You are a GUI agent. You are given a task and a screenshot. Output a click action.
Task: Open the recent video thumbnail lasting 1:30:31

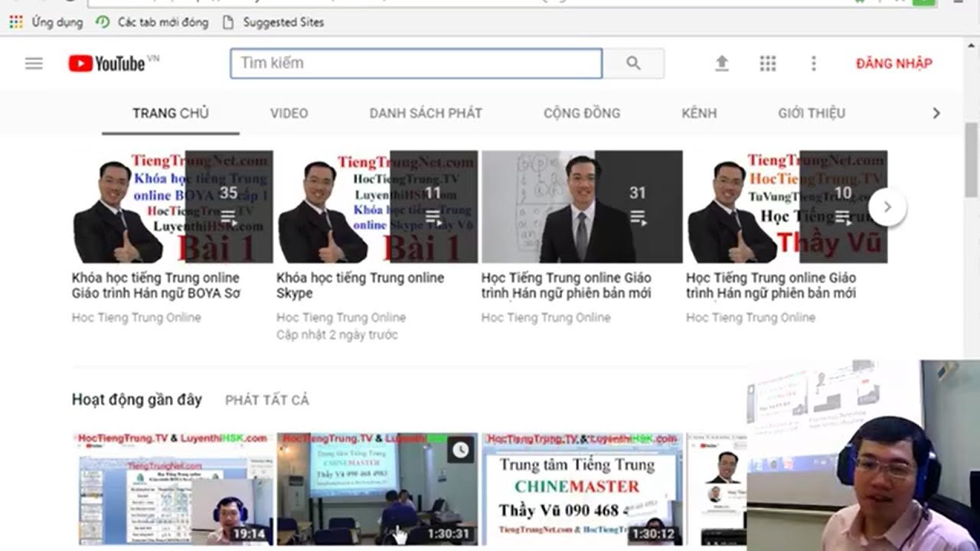(377, 489)
